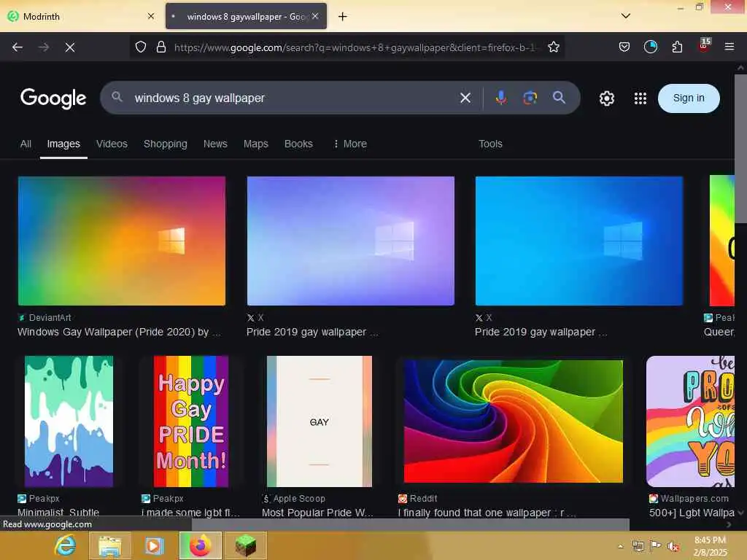The width and height of the screenshot is (747, 560).
Task: Open the Tools filter button
Action: [x=490, y=144]
